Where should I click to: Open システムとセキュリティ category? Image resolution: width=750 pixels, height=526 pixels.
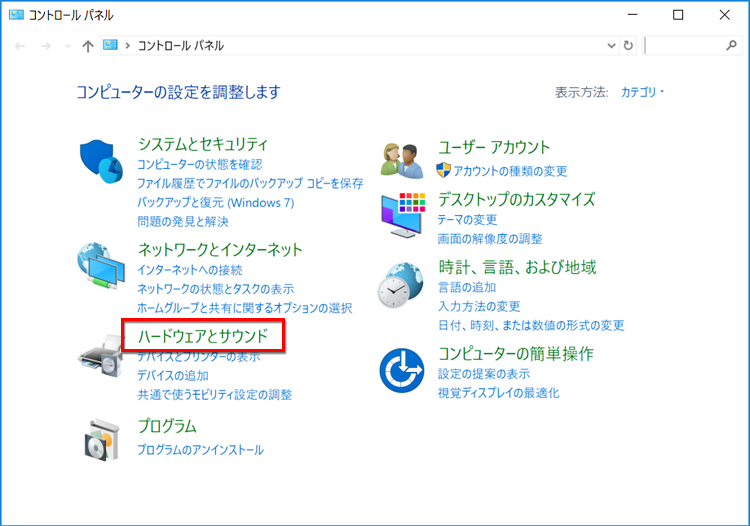[x=203, y=144]
